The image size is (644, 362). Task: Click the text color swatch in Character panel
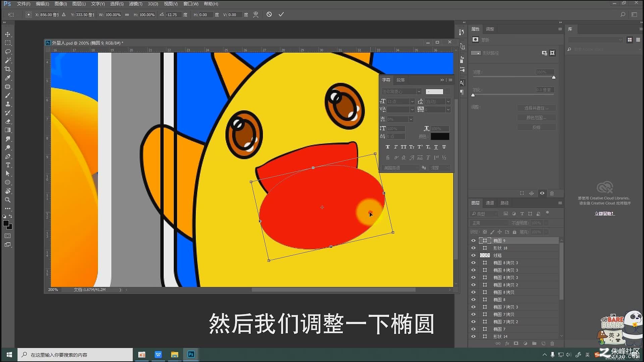[440, 136]
